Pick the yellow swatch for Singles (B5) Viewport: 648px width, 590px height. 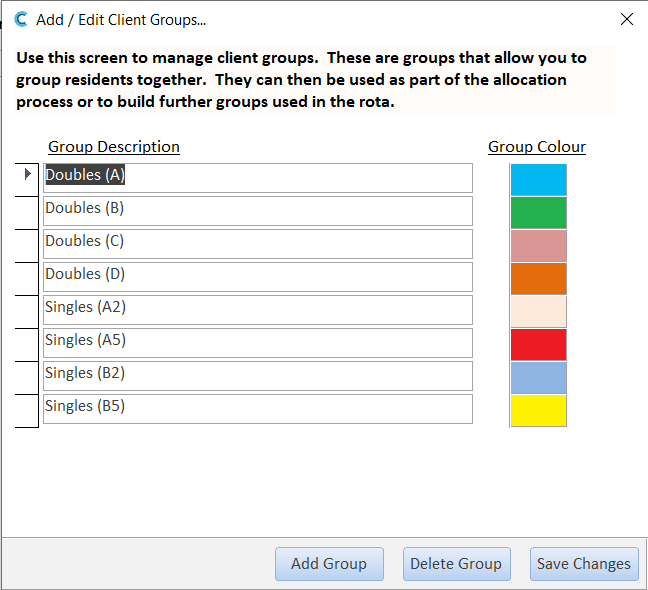[x=538, y=411]
